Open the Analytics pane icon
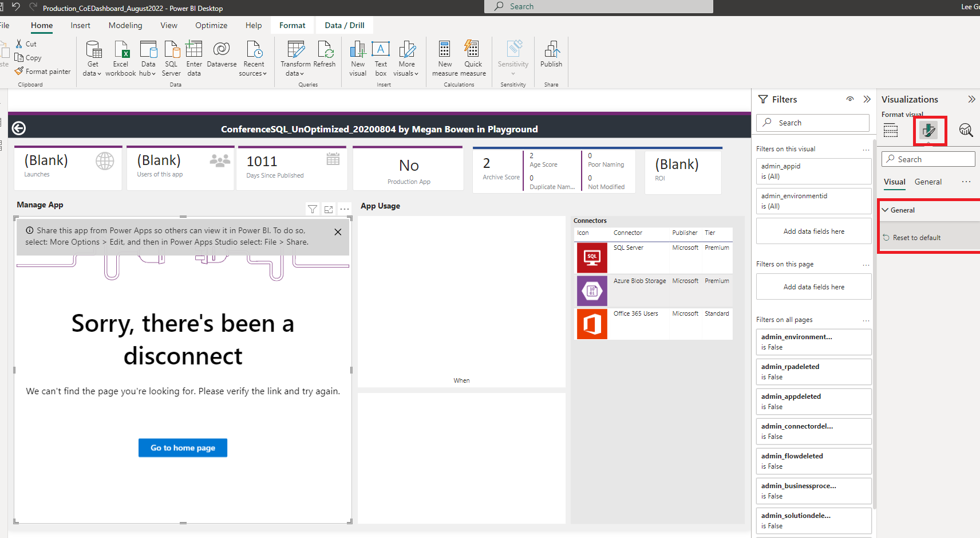 (x=966, y=131)
